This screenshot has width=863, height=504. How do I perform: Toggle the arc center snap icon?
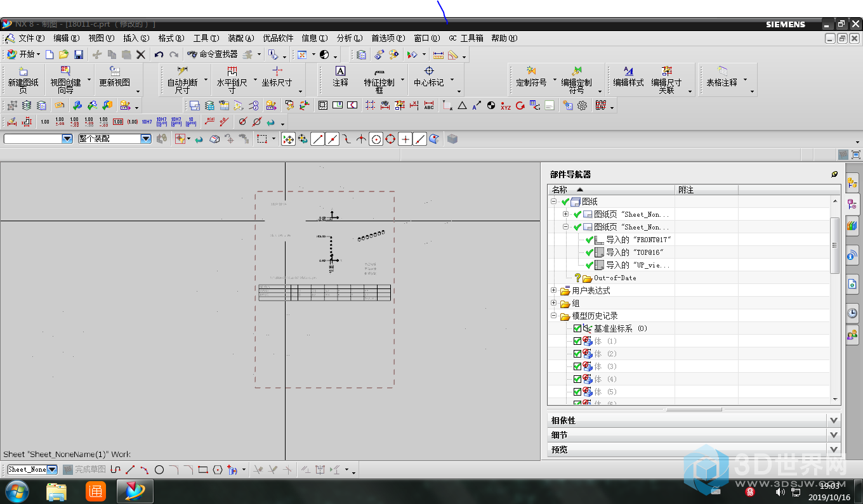coord(376,139)
